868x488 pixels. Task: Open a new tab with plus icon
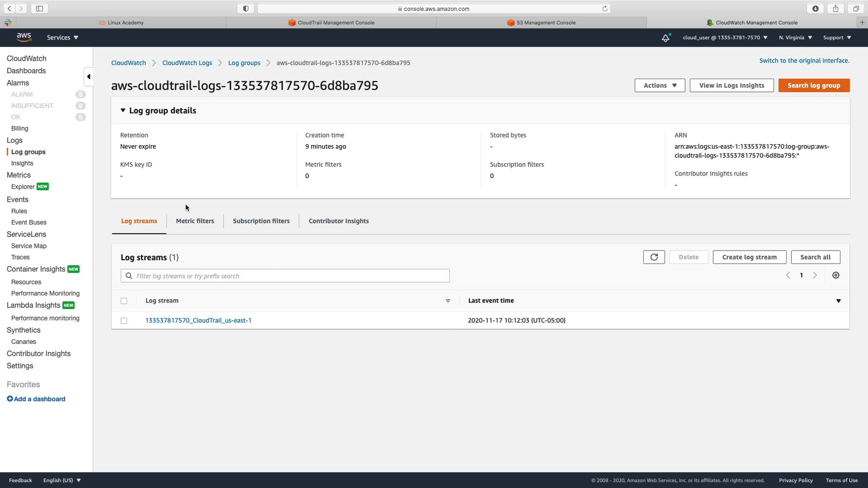[x=862, y=22]
